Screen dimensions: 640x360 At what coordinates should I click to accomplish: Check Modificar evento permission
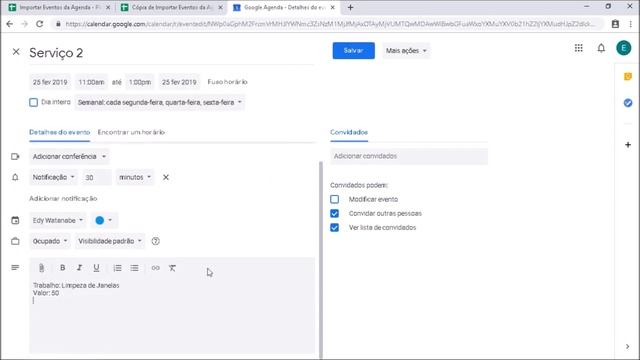[x=334, y=199]
